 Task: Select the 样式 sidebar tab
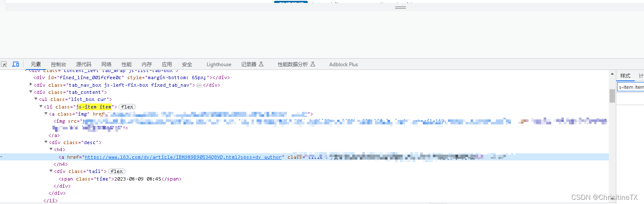pyautogui.click(x=625, y=76)
